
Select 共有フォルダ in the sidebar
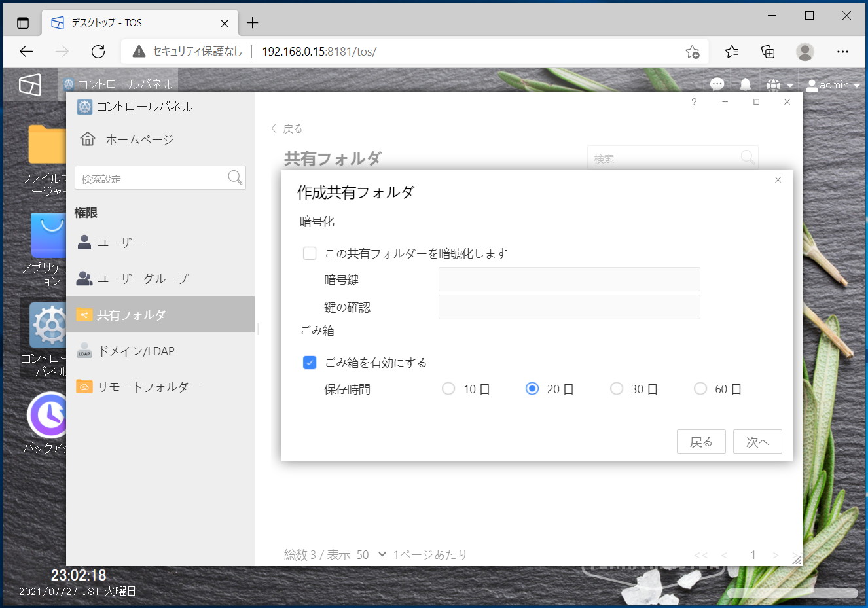[160, 315]
